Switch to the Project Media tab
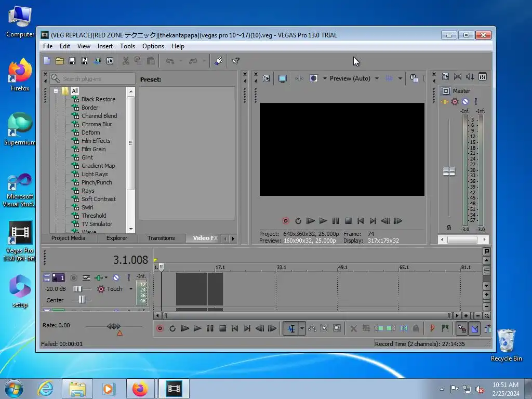Screen dimensions: 532x399 (x=69, y=238)
